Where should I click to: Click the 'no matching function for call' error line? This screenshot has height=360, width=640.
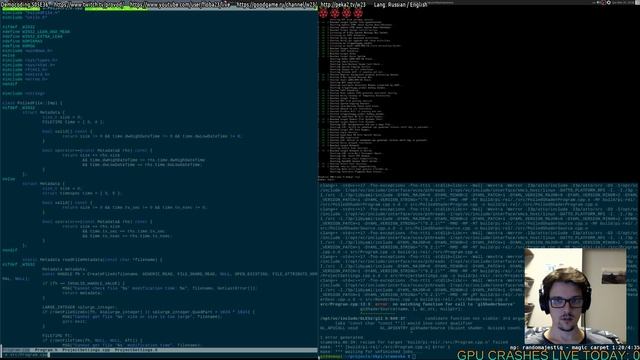coord(417,304)
